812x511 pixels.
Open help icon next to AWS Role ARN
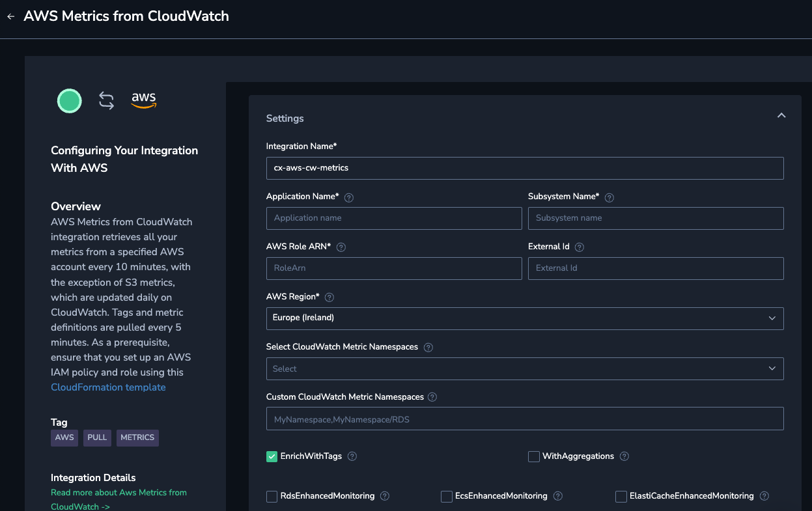pos(341,247)
